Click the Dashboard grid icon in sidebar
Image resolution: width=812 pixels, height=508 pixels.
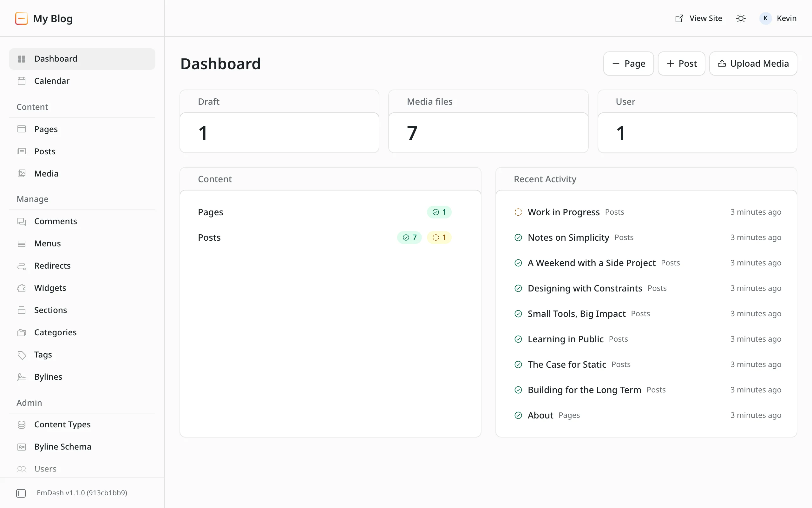tap(22, 59)
